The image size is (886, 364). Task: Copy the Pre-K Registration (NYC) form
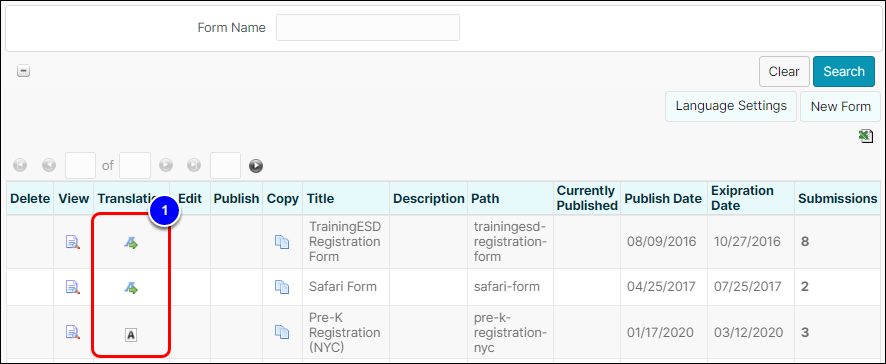click(282, 332)
